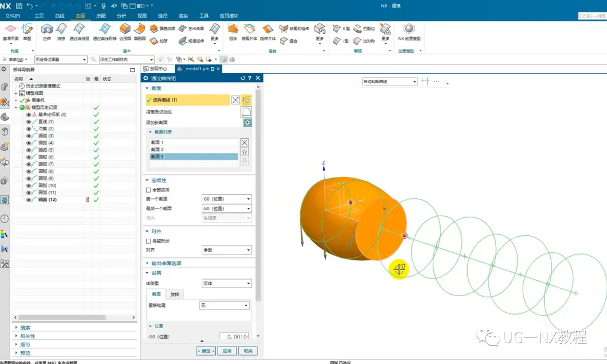
Task: Tick the 保留形状 checkbox
Action: (148, 241)
